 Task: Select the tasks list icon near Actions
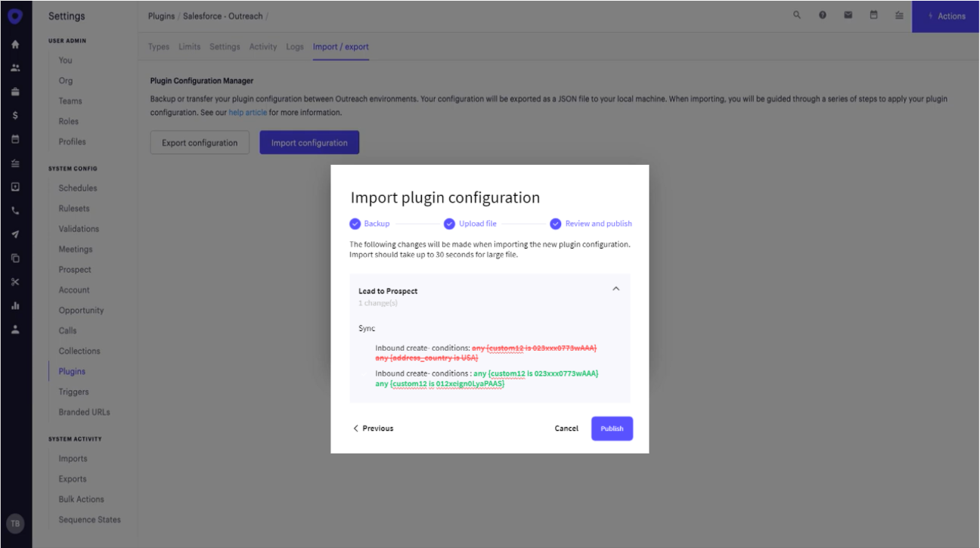pyautogui.click(x=899, y=15)
